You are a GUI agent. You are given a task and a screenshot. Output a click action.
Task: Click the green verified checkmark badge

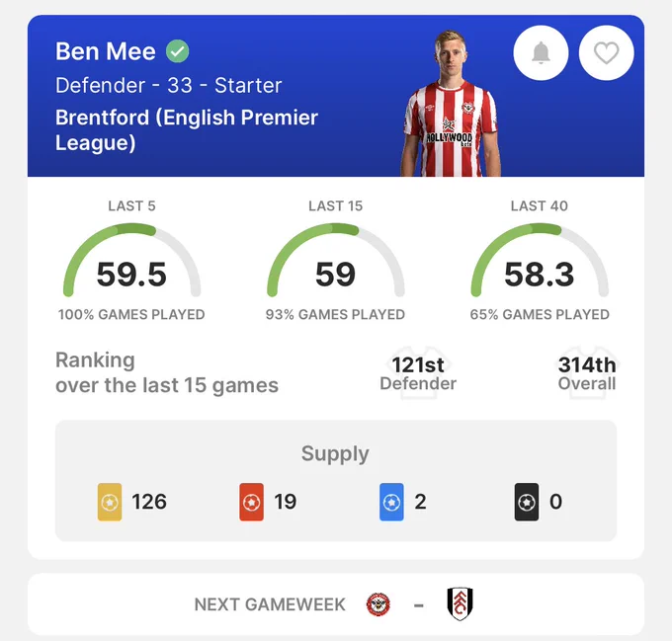(178, 51)
